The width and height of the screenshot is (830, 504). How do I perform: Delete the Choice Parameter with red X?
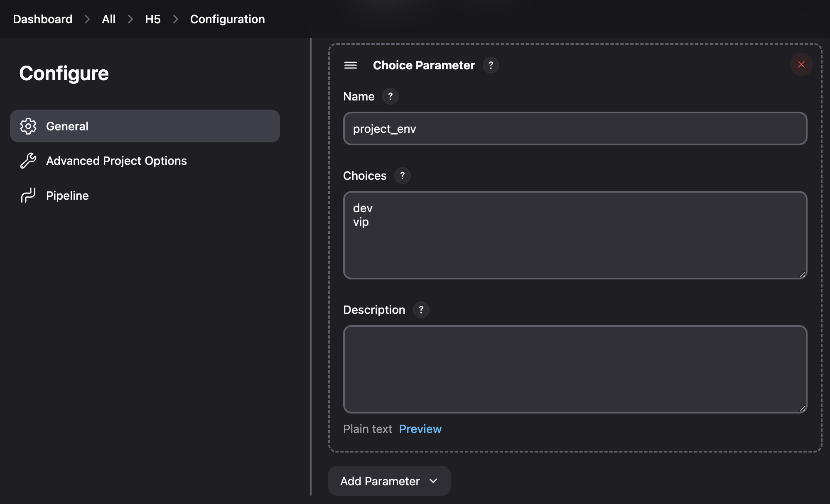[x=801, y=64]
